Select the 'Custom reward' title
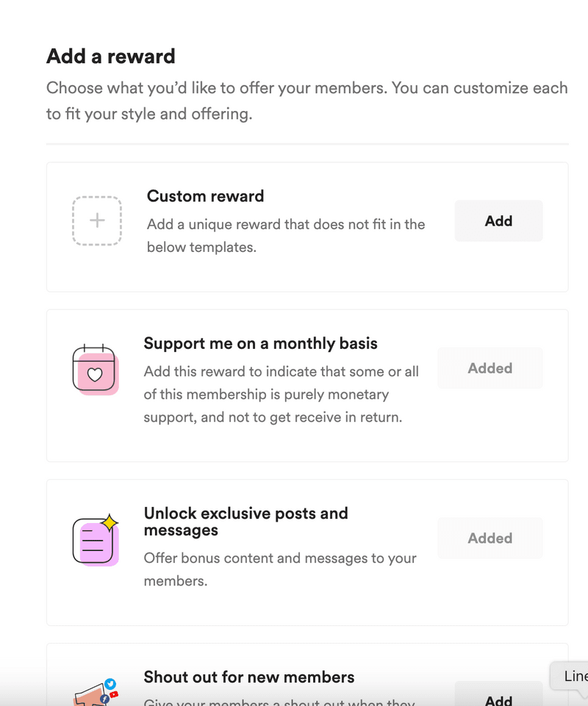588x706 pixels. click(x=205, y=196)
